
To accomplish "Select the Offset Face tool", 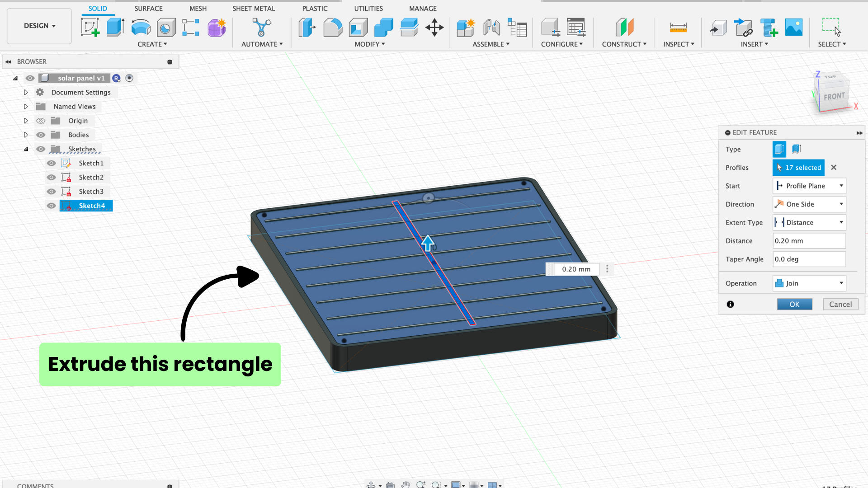I will [409, 27].
